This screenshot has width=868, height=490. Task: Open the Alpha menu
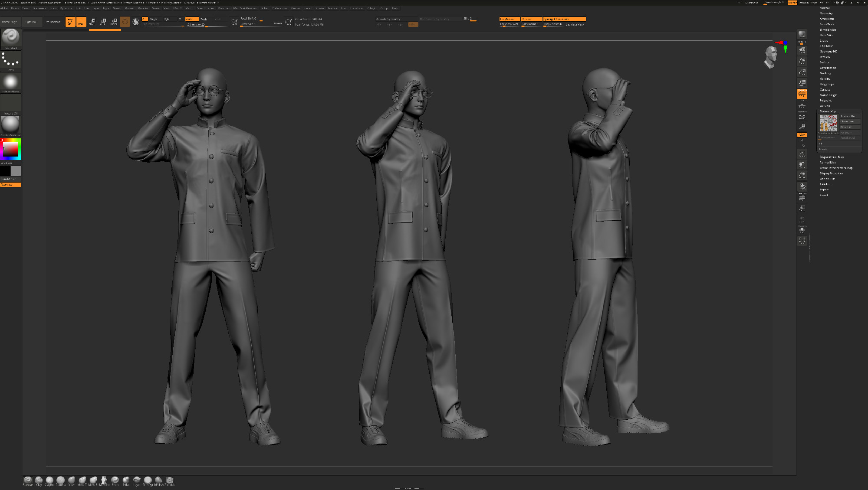[x=4, y=8]
